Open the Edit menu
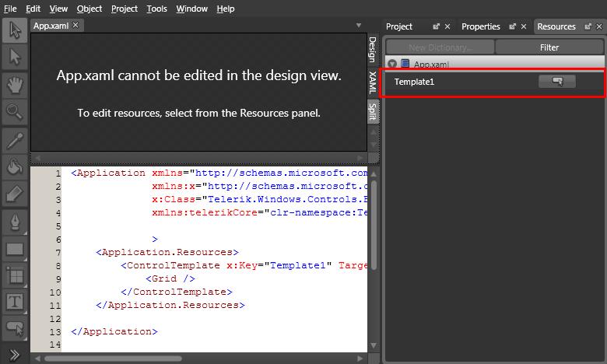This screenshot has height=364, width=607. point(33,9)
